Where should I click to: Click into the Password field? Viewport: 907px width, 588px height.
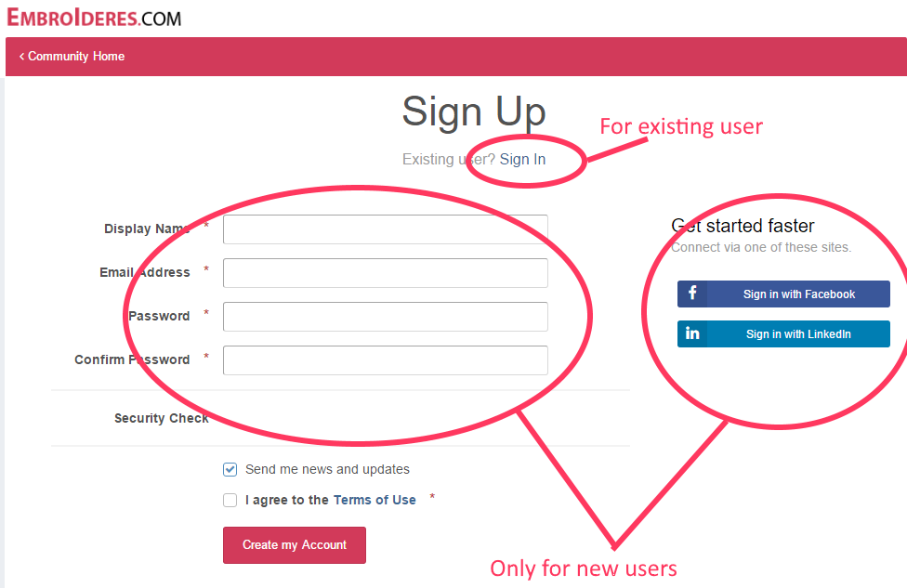pyautogui.click(x=386, y=317)
